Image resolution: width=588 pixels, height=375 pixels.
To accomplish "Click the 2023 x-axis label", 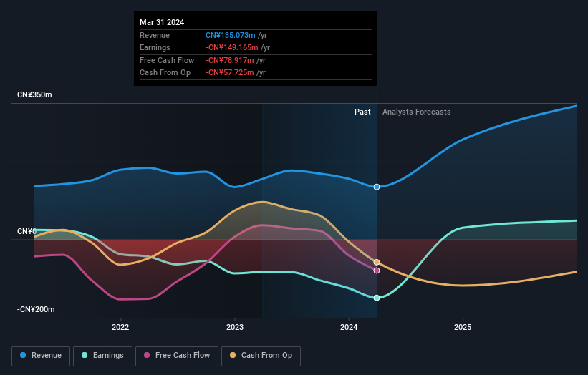I will (234, 328).
